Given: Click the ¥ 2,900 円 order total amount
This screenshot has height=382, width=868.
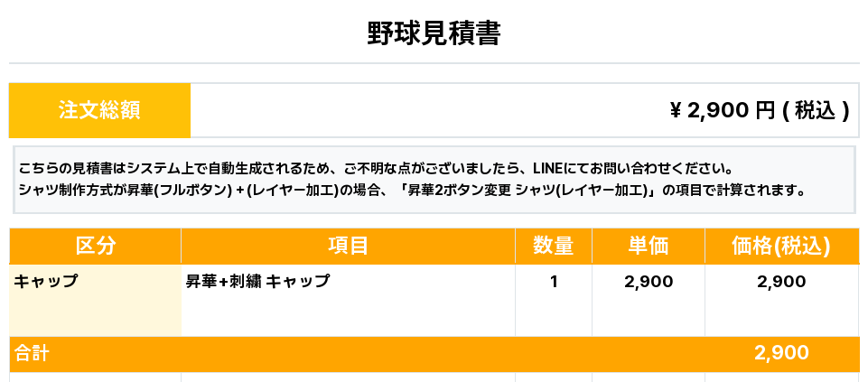Looking at the screenshot, I should pyautogui.click(x=723, y=110).
